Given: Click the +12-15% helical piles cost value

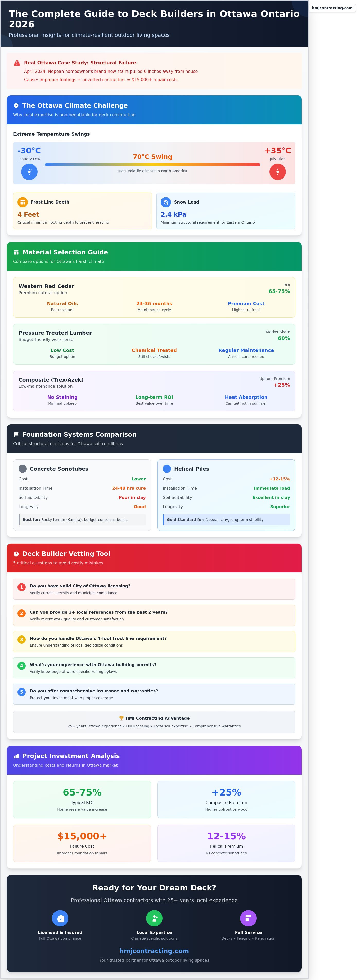Looking at the screenshot, I should [280, 479].
